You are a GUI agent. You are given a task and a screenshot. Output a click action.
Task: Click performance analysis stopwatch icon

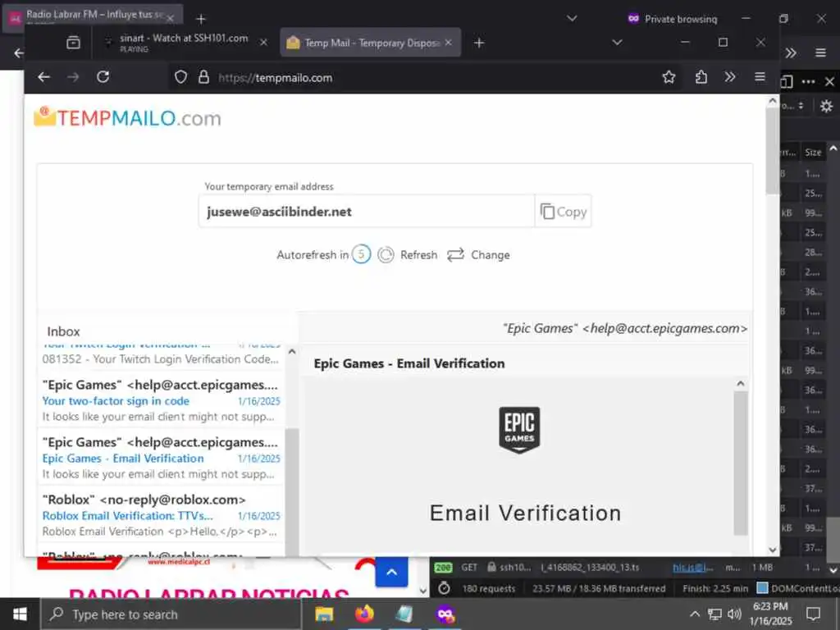pos(444,588)
